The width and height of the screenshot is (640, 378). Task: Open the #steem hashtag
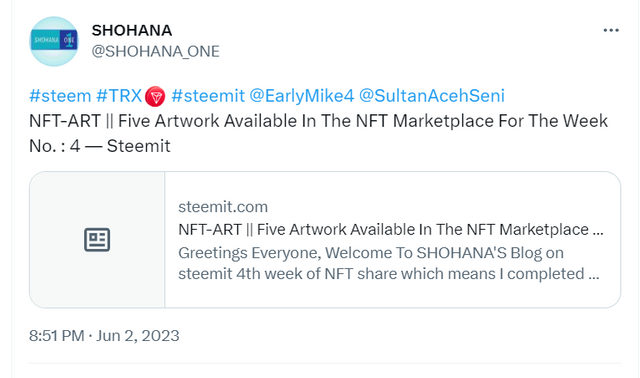60,96
